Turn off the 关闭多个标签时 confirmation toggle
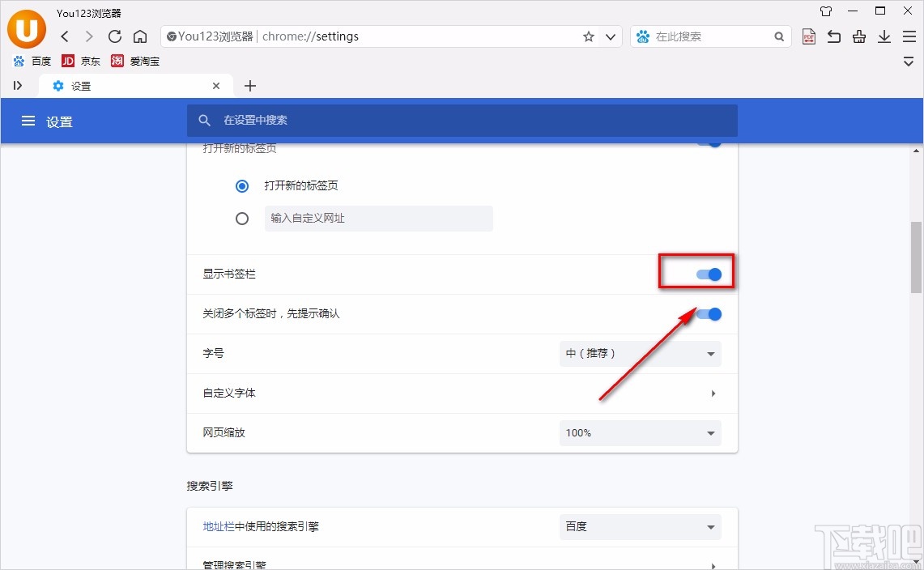The width and height of the screenshot is (924, 570). click(708, 314)
